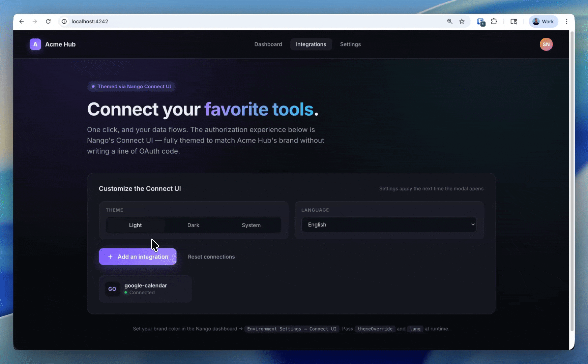Screen dimensions: 588x364
Task: Open the Work profile button
Action: tap(543, 22)
